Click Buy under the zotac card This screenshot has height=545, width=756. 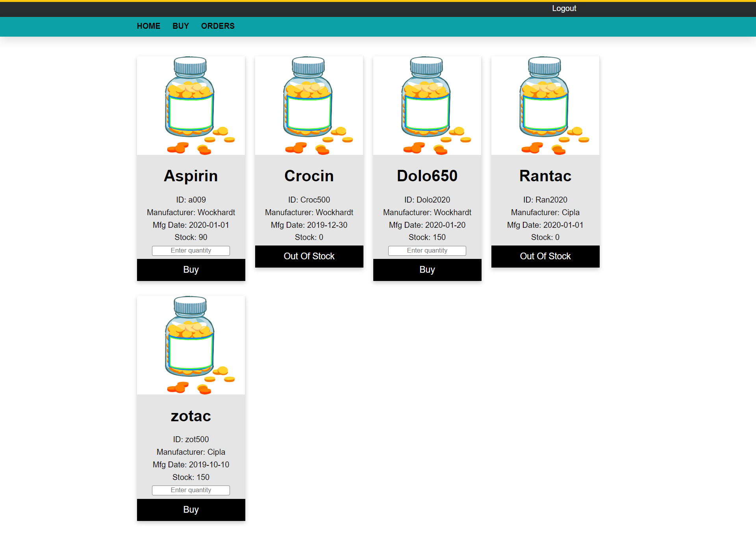[x=191, y=510]
